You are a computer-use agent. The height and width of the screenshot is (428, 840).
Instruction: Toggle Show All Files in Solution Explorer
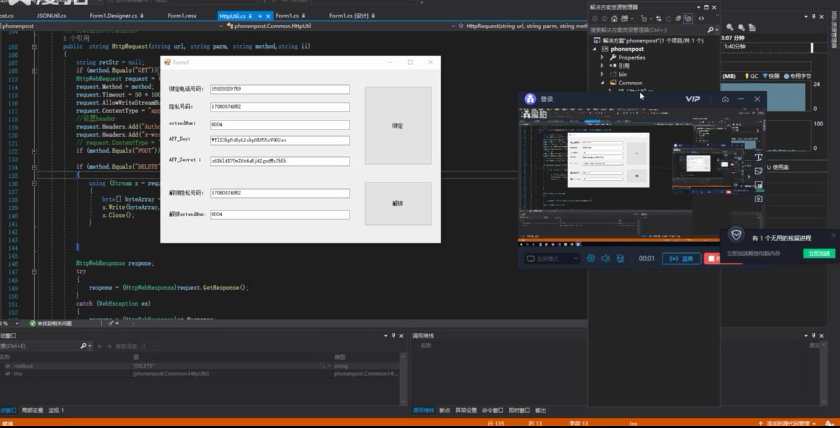tap(688, 19)
